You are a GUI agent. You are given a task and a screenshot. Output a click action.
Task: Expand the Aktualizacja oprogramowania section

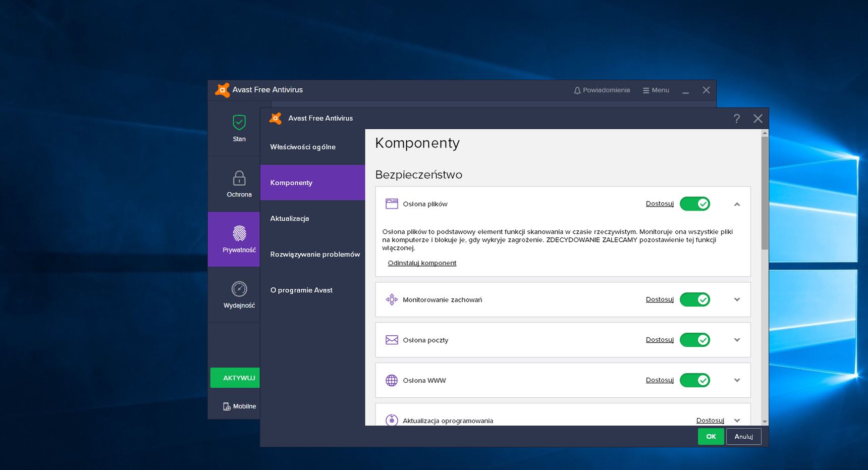[737, 421]
